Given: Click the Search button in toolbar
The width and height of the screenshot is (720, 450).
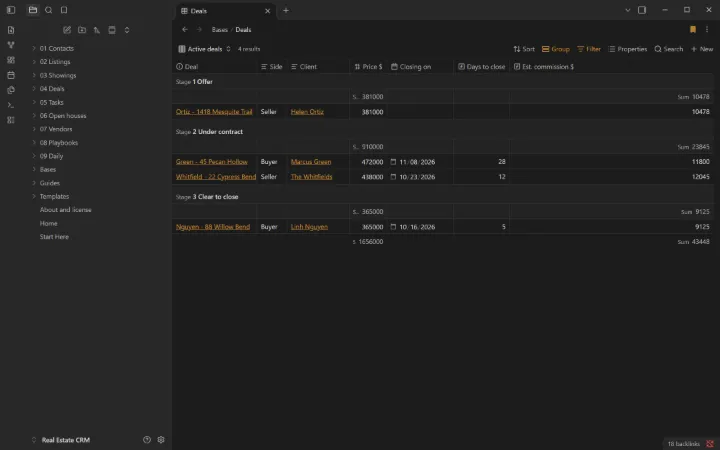Looking at the screenshot, I should coord(669,49).
